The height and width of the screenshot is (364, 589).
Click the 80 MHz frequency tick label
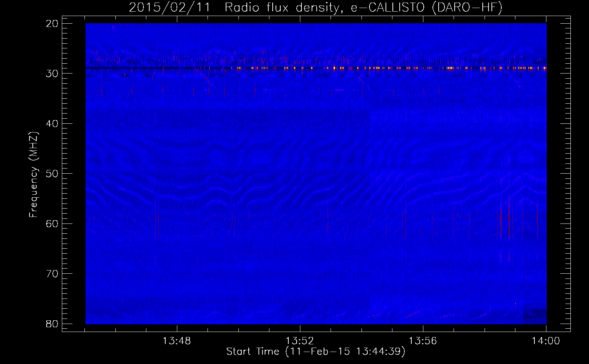52,324
